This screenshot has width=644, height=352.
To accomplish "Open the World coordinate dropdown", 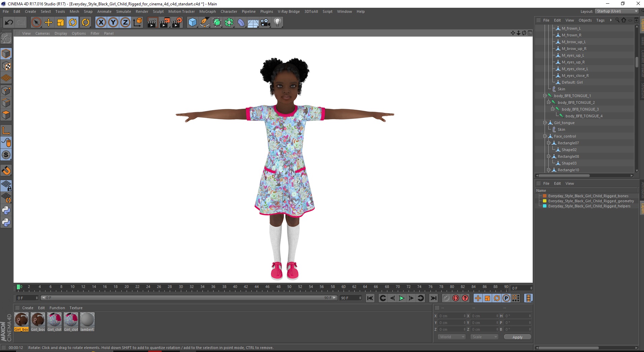I will 452,337.
